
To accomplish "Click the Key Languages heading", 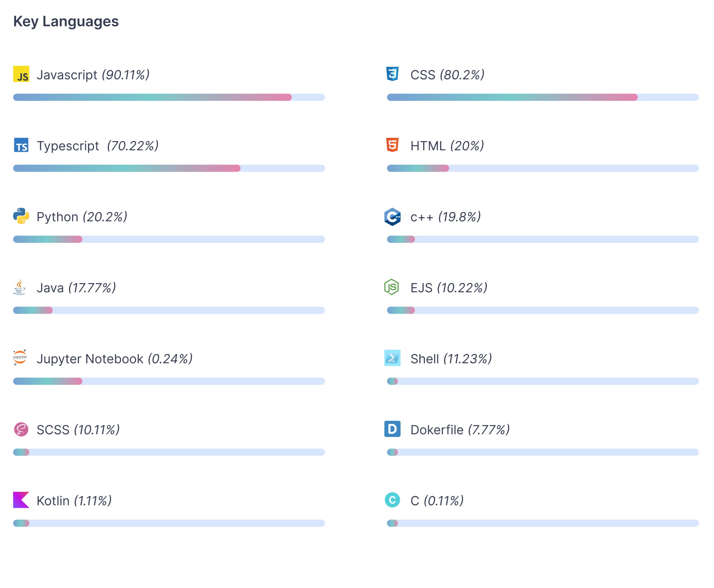I will point(66,22).
